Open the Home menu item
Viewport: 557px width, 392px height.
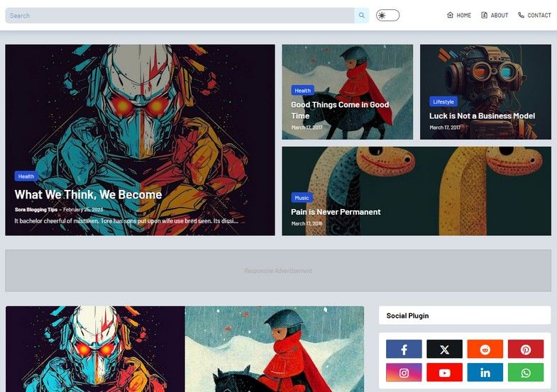pos(459,16)
